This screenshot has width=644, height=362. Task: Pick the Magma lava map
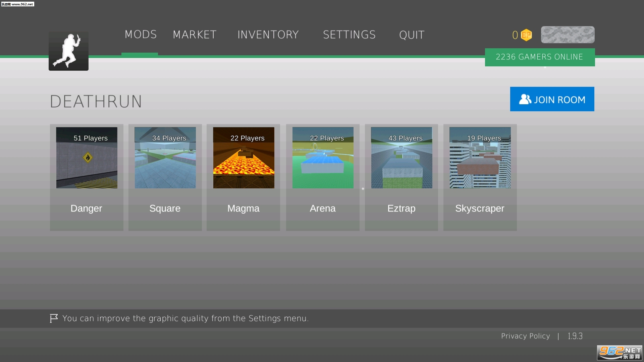coord(244,158)
